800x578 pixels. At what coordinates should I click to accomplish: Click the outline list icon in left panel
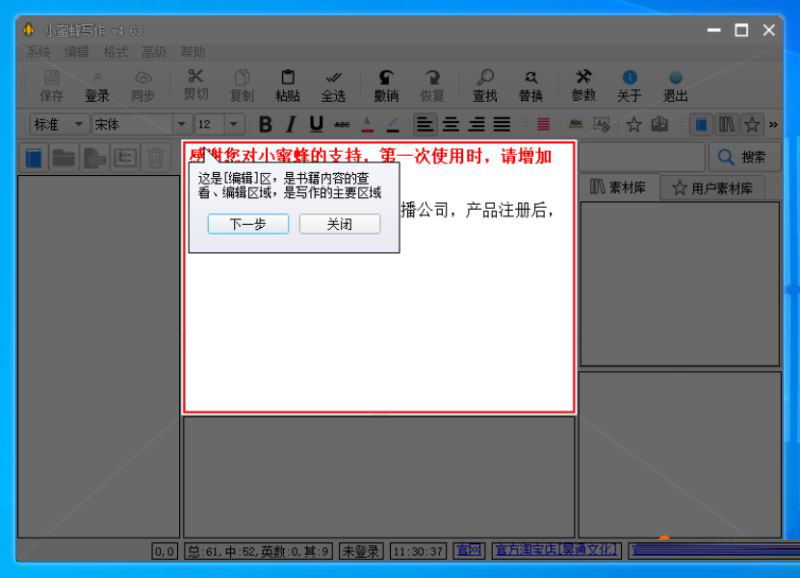[125, 158]
